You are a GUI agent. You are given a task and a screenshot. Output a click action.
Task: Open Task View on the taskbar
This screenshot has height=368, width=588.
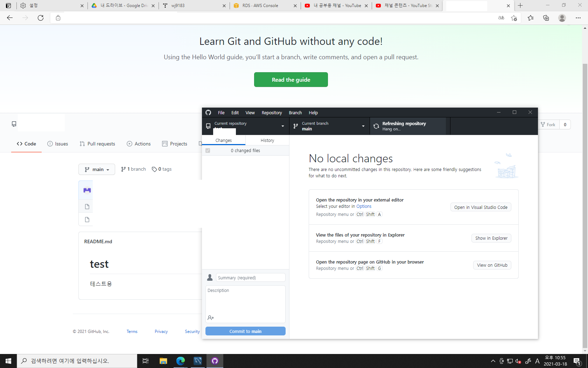pyautogui.click(x=146, y=361)
